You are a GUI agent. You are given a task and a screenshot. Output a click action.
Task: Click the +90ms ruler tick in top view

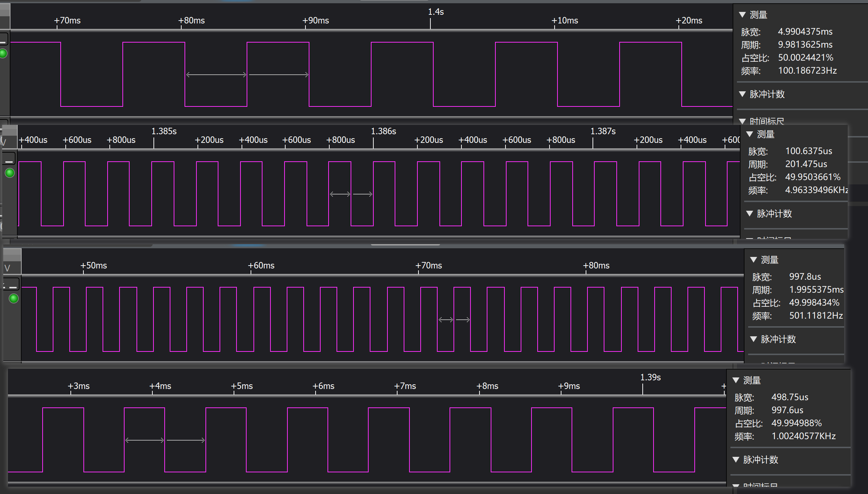316,21
